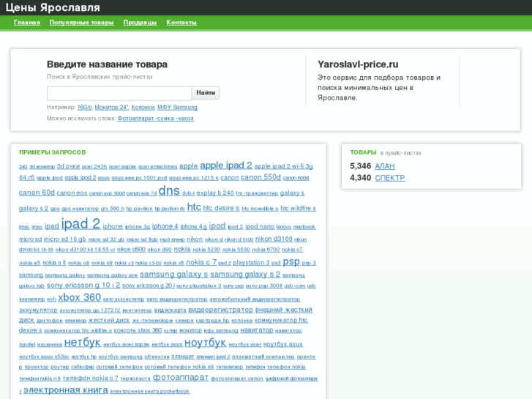
Task: Click the psp tag
Action: [x=291, y=262]
